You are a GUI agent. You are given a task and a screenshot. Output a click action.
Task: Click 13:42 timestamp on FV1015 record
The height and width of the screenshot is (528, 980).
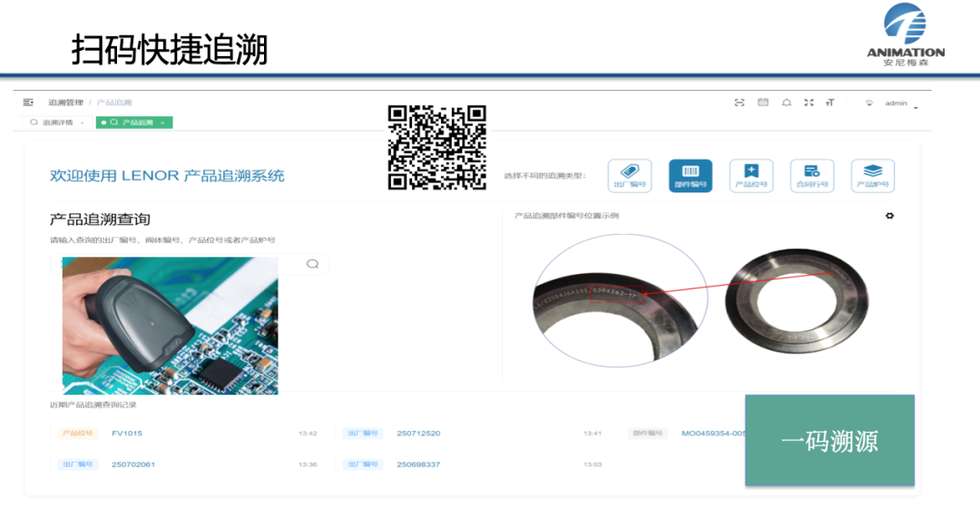click(308, 433)
